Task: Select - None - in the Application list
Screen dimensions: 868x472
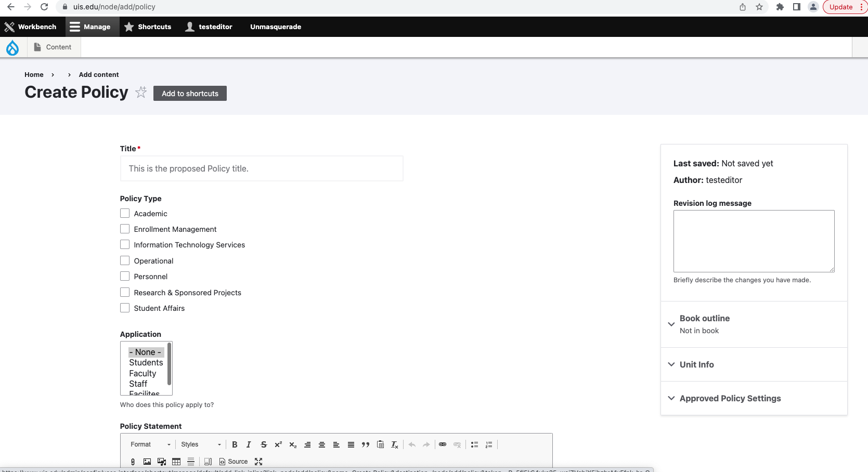Action: pyautogui.click(x=146, y=352)
